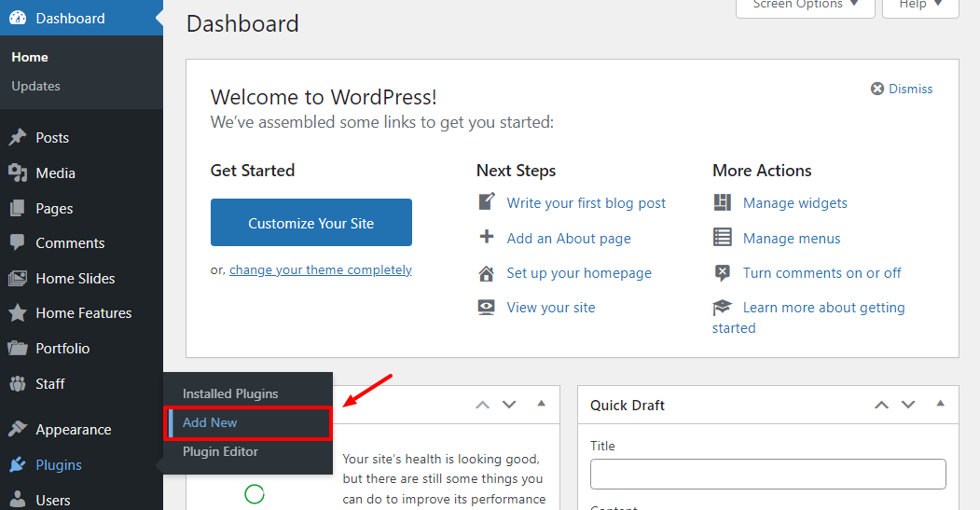Open the Appearance menu label

click(73, 430)
